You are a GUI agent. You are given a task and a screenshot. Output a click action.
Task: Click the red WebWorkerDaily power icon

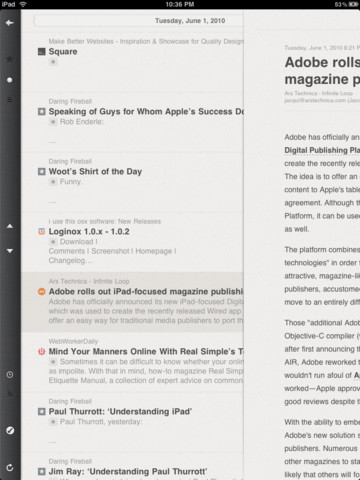(41, 352)
